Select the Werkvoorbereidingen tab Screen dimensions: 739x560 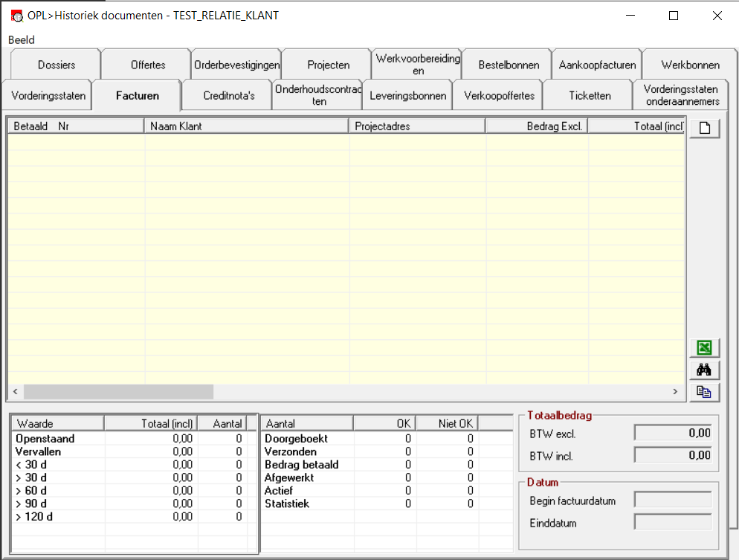[x=418, y=65]
